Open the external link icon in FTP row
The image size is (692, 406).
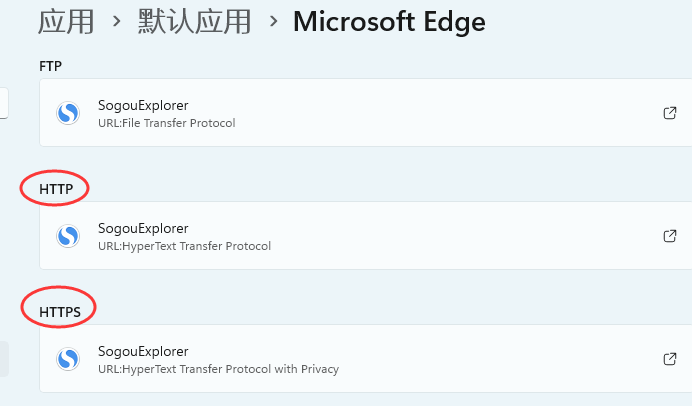click(670, 113)
